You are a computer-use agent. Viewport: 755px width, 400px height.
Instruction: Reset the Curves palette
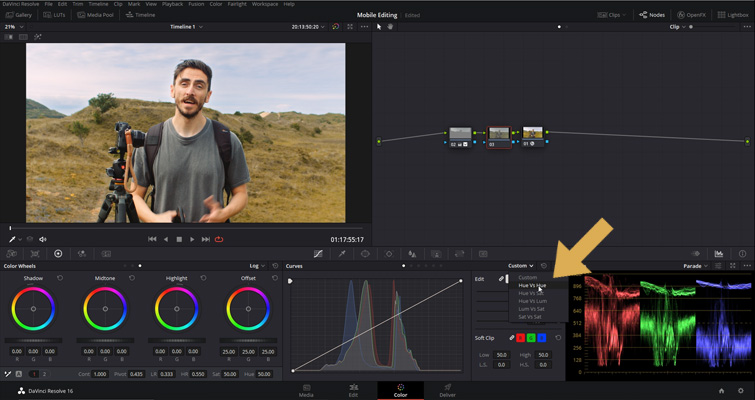(544, 266)
